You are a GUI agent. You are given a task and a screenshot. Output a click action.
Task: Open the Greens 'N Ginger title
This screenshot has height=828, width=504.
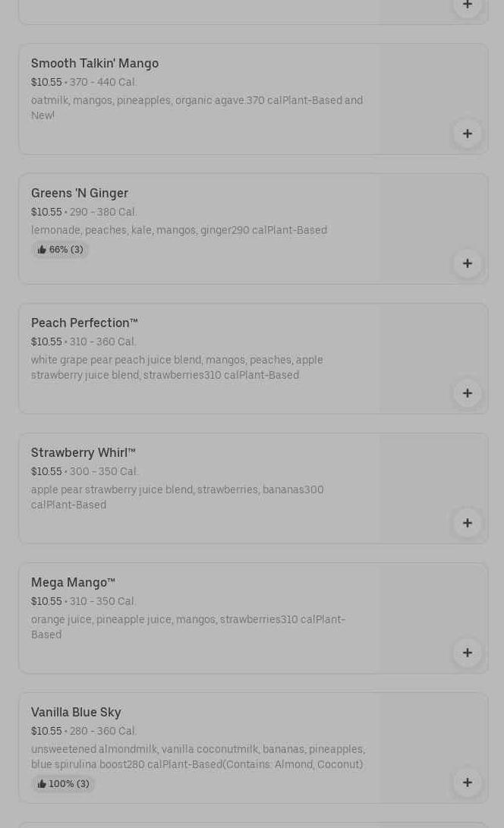tap(80, 194)
